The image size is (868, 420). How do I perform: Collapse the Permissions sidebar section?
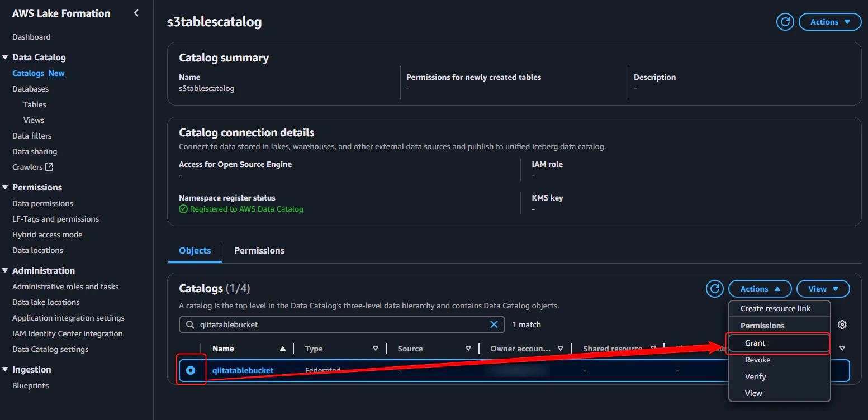[5, 187]
